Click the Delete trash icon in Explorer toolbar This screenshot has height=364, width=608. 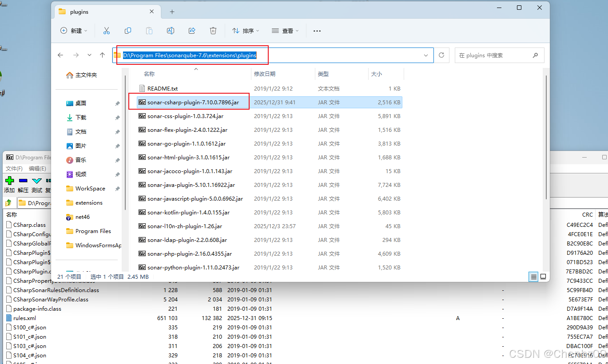tap(213, 31)
